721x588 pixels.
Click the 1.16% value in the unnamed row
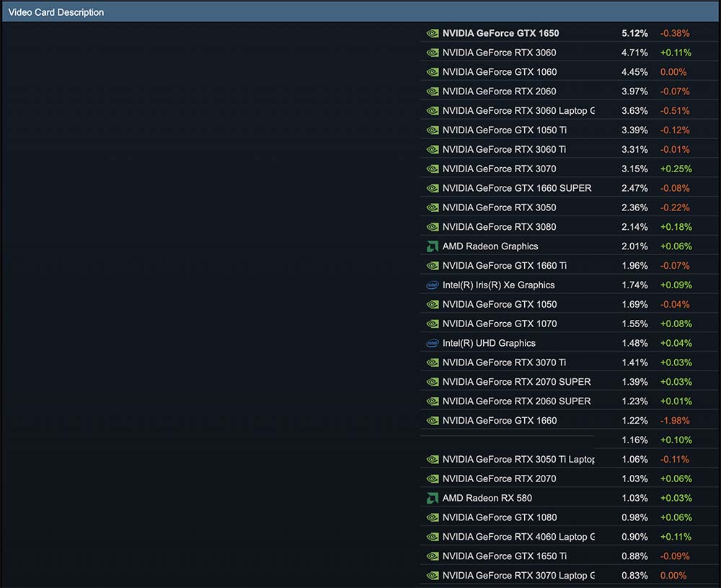[634, 440]
